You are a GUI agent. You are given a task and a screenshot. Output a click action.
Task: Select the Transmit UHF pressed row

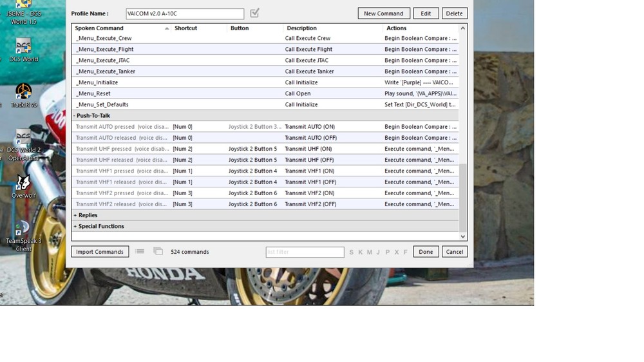point(265,149)
